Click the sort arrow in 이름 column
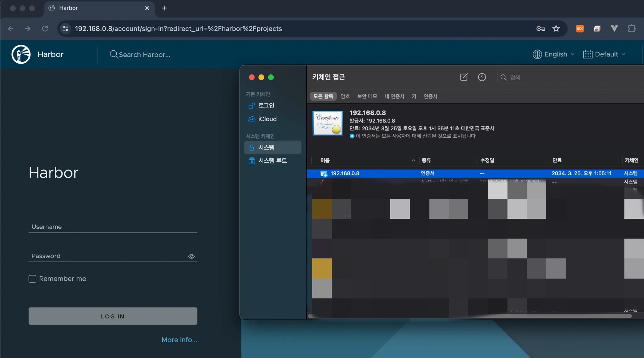The width and height of the screenshot is (644, 358). point(413,161)
